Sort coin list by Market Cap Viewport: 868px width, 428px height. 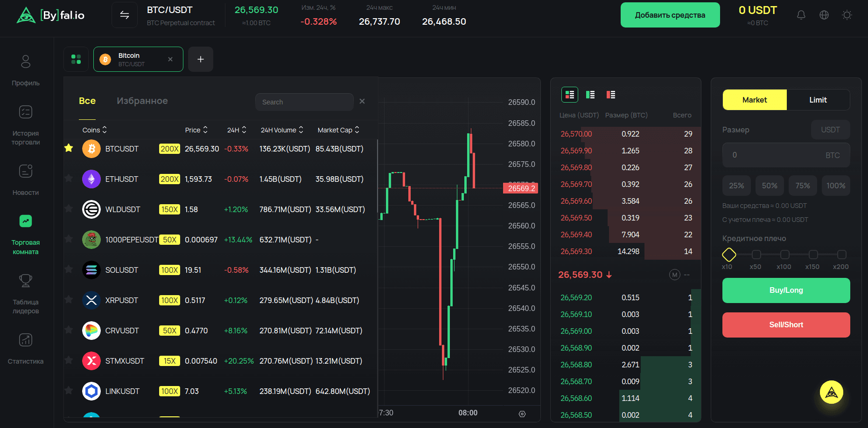pyautogui.click(x=338, y=130)
